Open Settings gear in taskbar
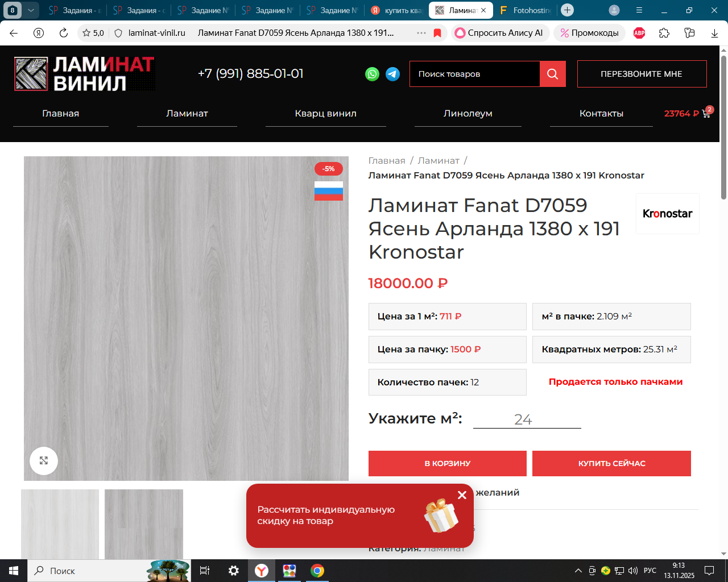This screenshot has height=582, width=728. (233, 571)
